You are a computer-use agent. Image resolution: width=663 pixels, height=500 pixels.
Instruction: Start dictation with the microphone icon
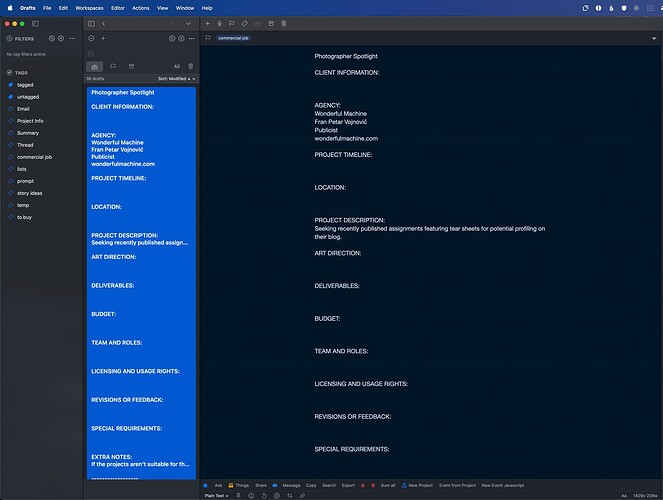(x=219, y=24)
